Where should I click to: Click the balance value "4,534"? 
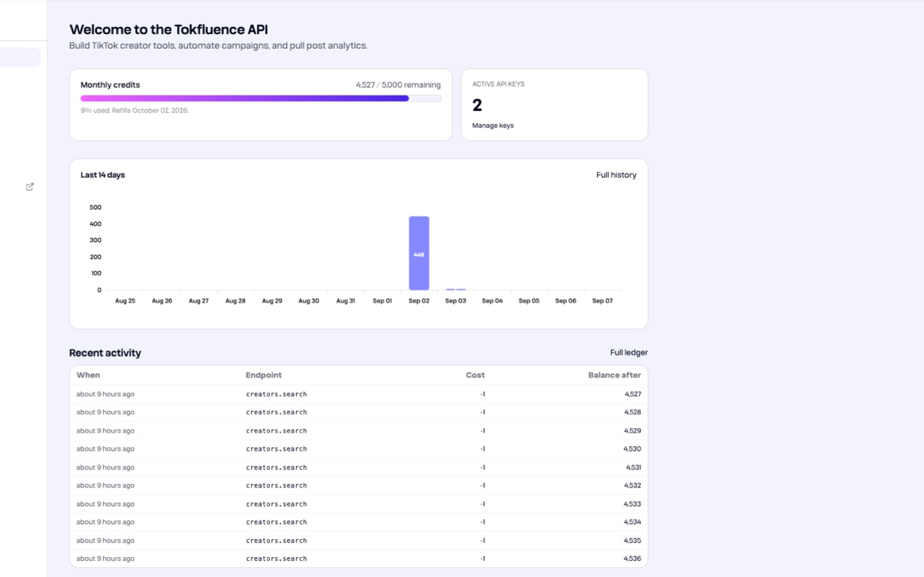pyautogui.click(x=633, y=522)
